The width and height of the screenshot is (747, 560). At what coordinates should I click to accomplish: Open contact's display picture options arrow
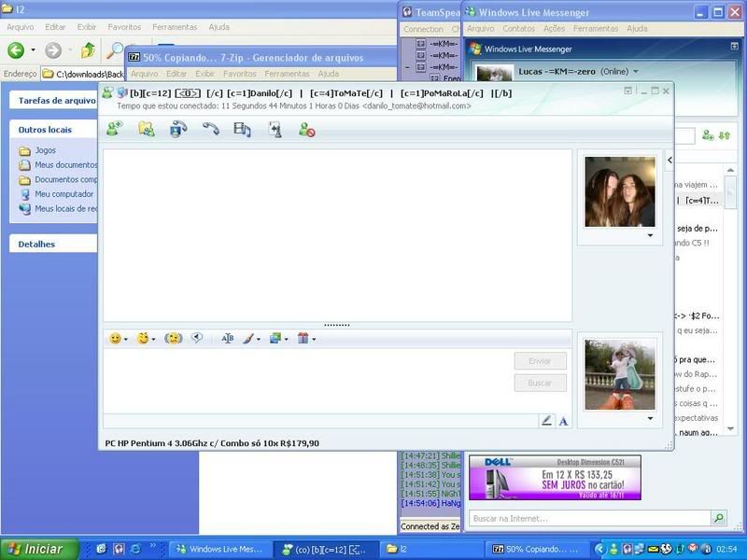coord(650,235)
